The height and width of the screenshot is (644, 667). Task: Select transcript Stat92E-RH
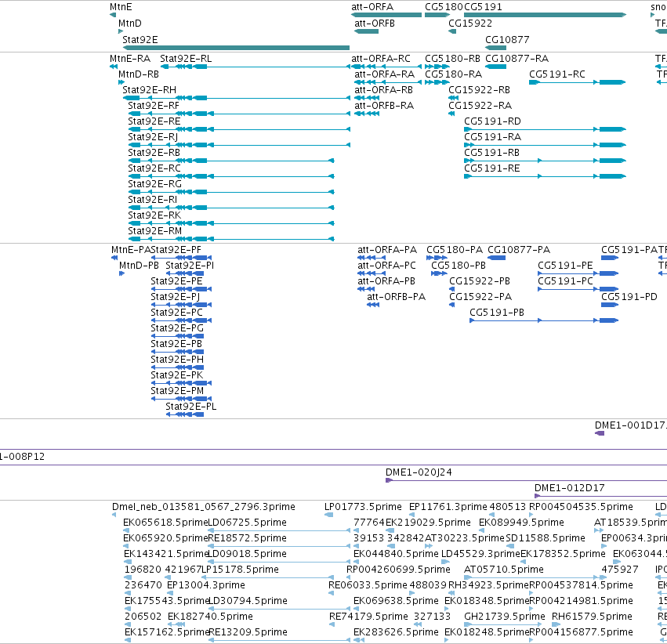click(236, 98)
